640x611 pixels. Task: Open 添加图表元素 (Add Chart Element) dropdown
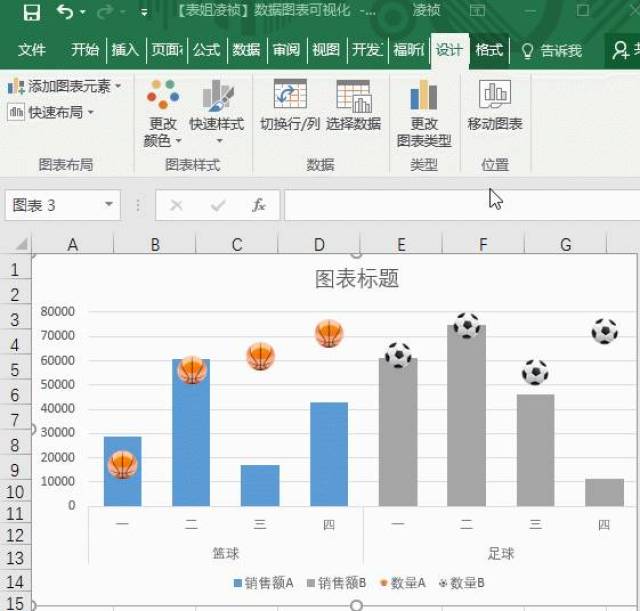pos(64,86)
